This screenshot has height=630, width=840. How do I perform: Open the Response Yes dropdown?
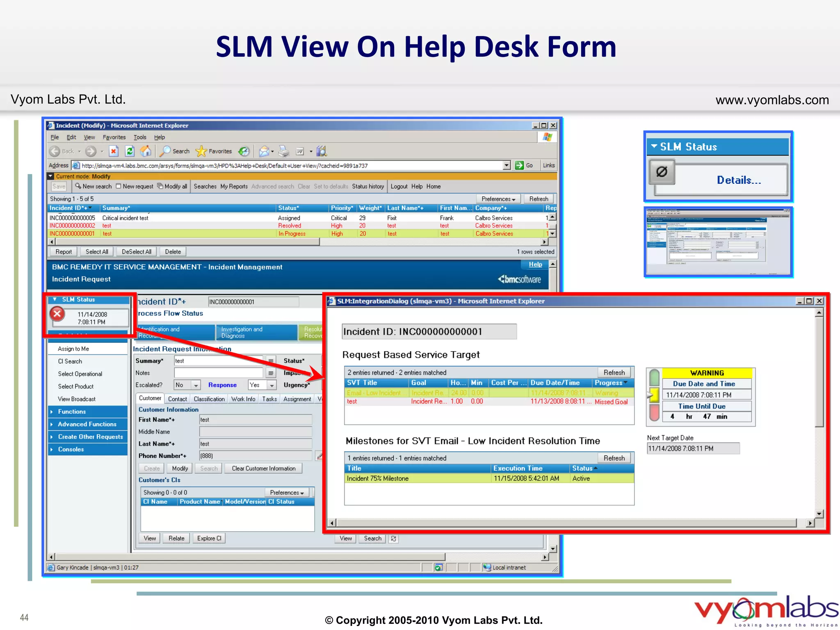point(272,385)
